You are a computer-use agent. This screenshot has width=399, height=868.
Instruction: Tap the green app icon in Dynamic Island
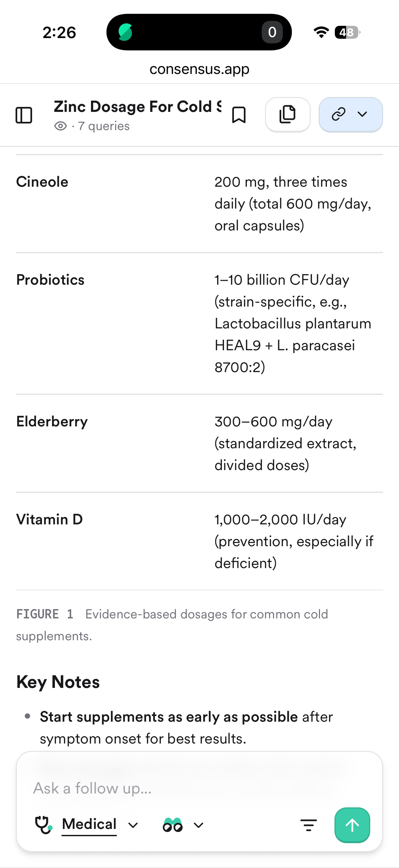point(125,32)
